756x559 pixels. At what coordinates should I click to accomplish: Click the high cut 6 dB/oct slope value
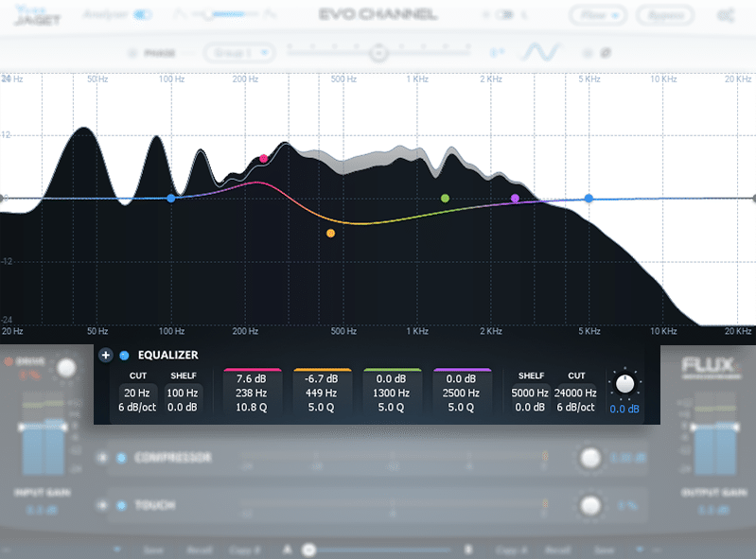point(575,408)
